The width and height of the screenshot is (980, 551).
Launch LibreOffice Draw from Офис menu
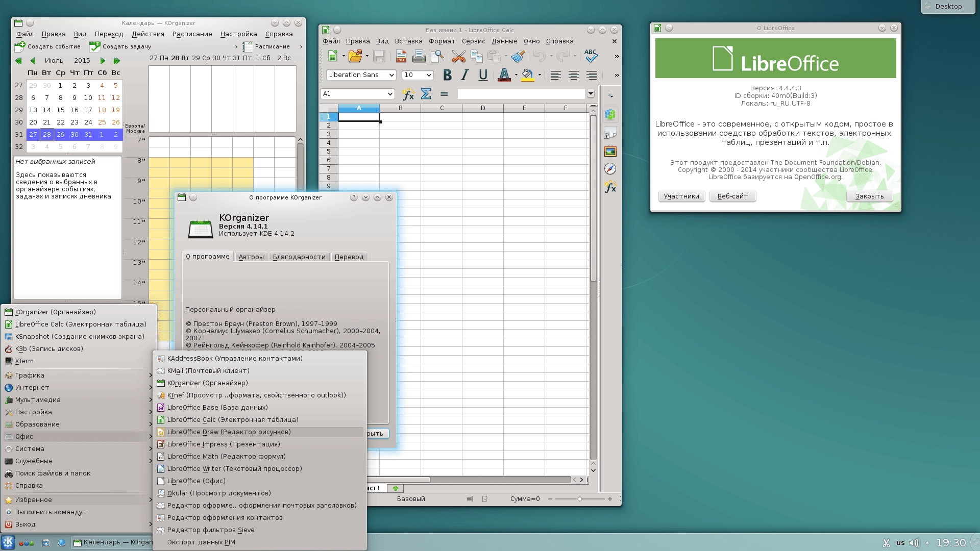260,432
